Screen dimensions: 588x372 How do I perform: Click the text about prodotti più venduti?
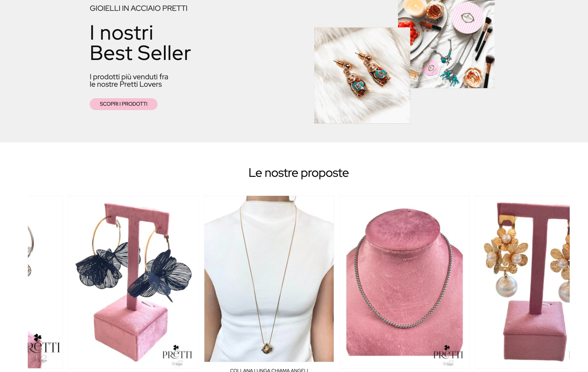click(x=129, y=81)
